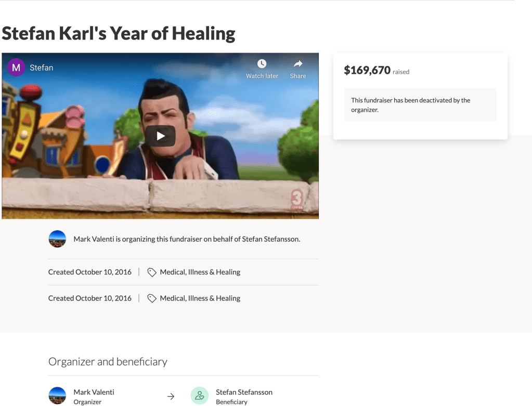The width and height of the screenshot is (532, 406).
Task: Open the purple M channel avatar
Action: [16, 68]
